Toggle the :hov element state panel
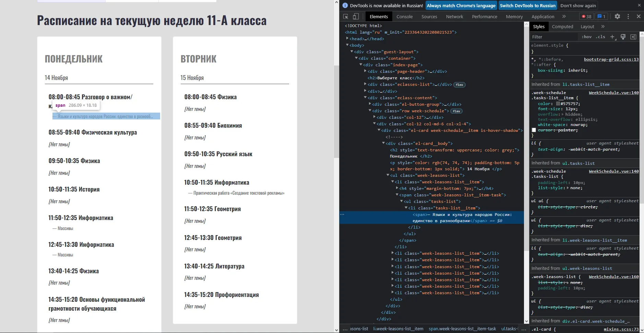Viewport: 644px width, 333px height. coord(586,37)
